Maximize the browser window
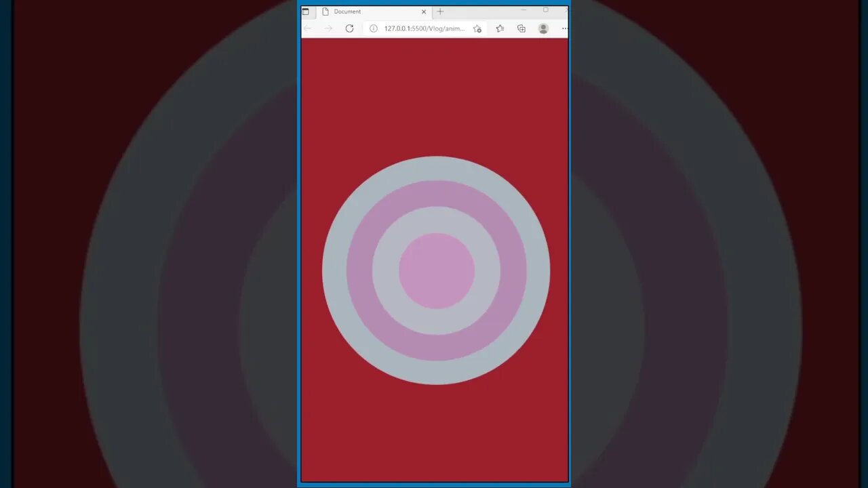 (545, 10)
